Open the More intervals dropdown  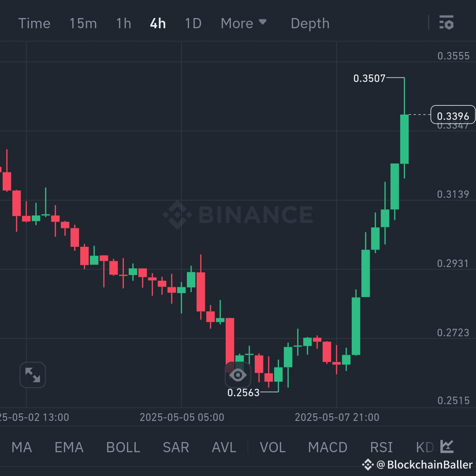[244, 23]
